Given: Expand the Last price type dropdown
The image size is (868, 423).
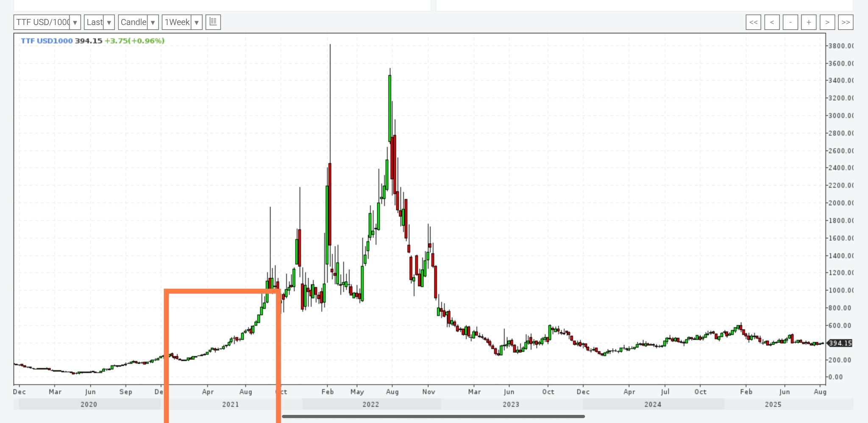Looking at the screenshot, I should pos(99,22).
